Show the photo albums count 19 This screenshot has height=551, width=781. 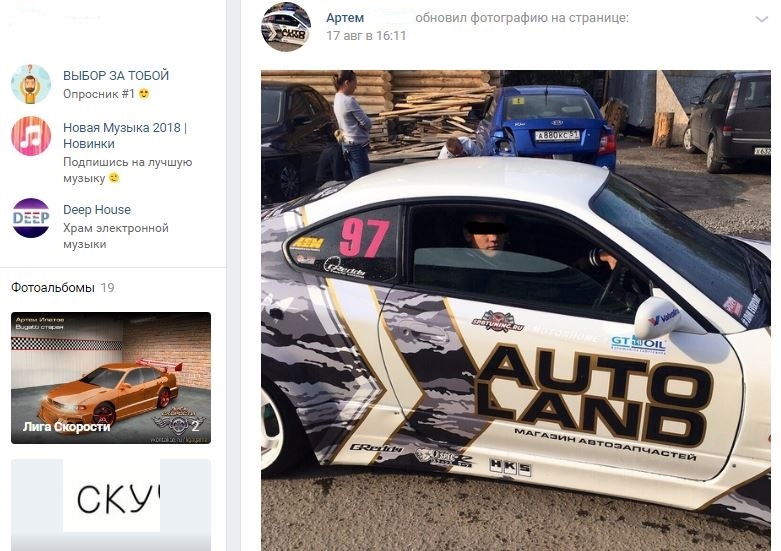[107, 287]
